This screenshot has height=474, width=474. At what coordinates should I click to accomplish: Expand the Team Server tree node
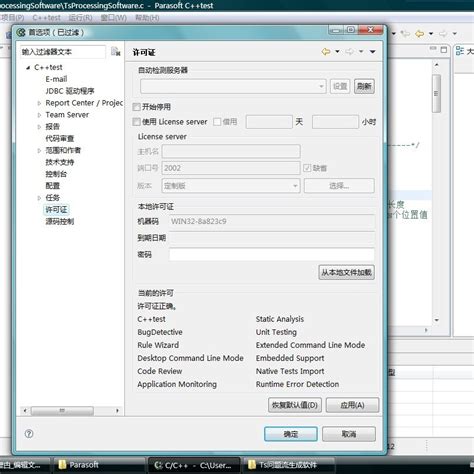point(39,115)
